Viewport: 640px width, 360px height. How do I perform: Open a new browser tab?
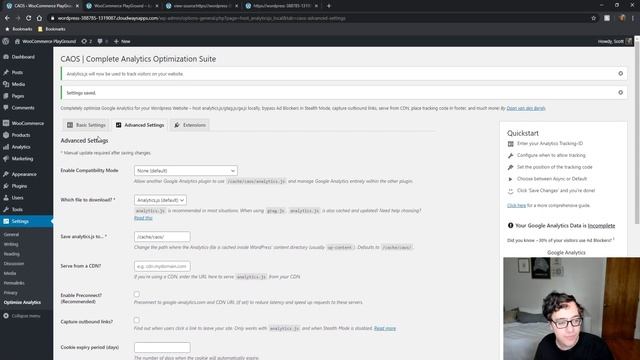coord(329,6)
